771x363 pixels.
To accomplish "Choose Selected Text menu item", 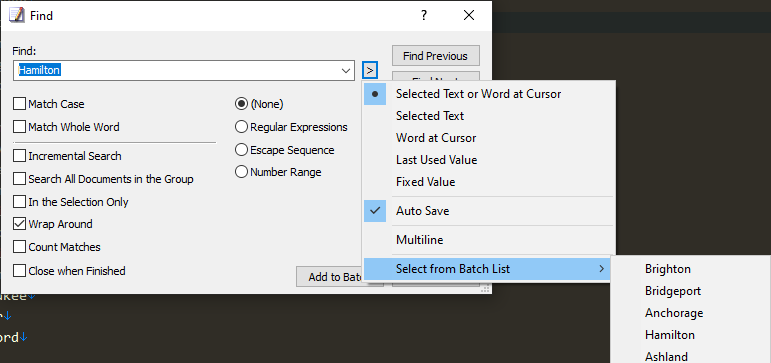I will pyautogui.click(x=489, y=116).
